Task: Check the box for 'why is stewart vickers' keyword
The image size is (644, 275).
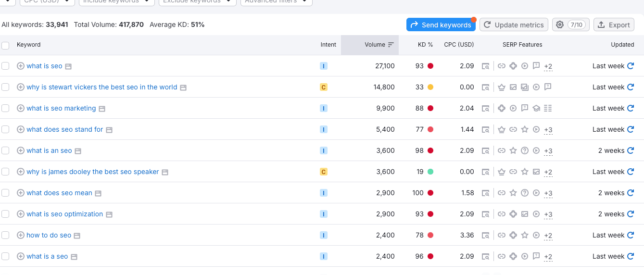Action: click(x=5, y=87)
